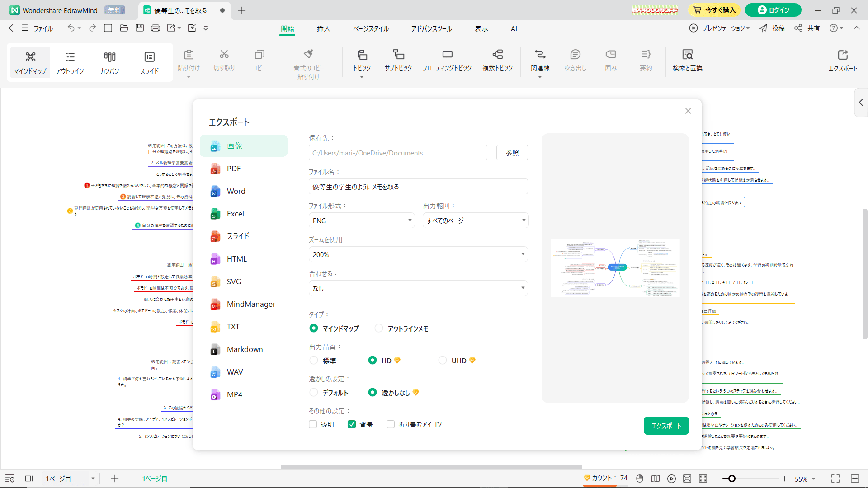
Task: Choose Word export format
Action: (244, 191)
